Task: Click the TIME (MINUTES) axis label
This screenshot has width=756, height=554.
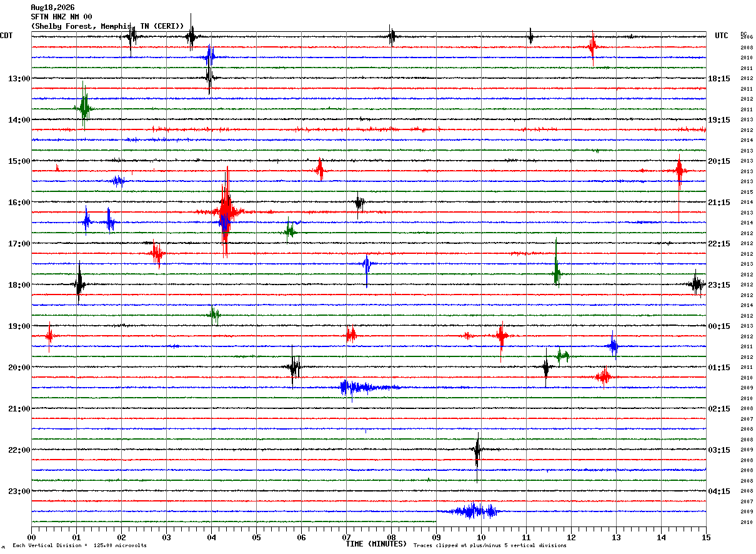Action: [376, 544]
